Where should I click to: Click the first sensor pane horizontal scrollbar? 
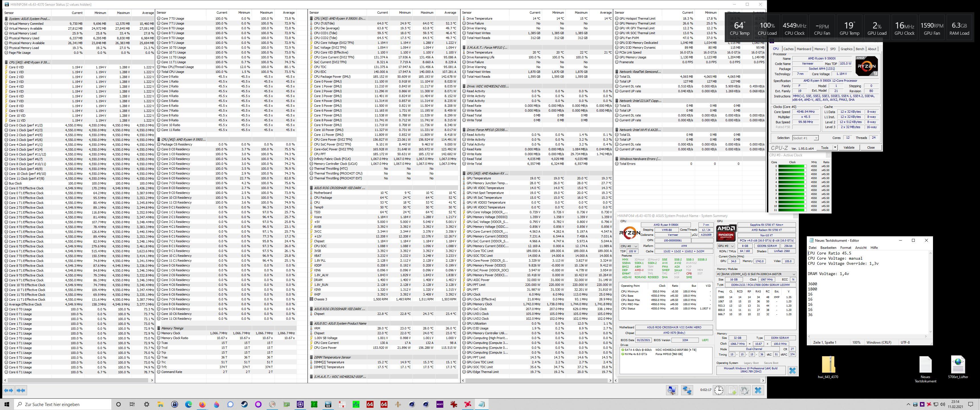[78, 380]
